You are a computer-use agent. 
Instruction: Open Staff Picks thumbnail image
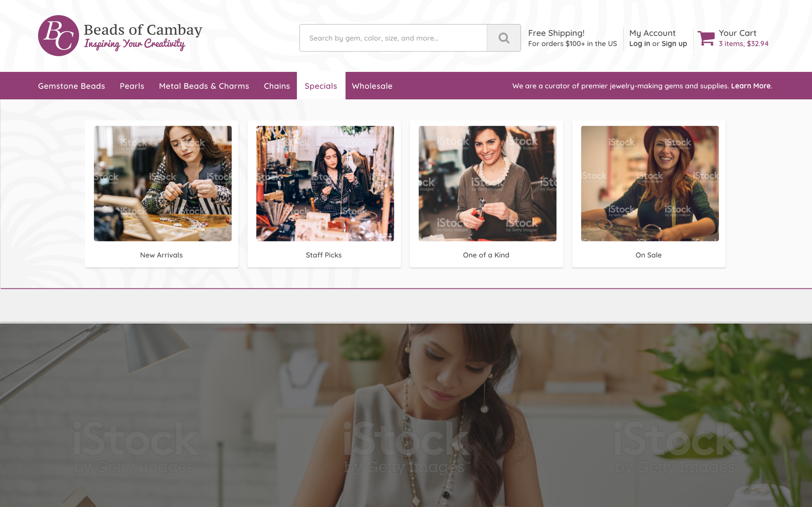click(x=325, y=184)
